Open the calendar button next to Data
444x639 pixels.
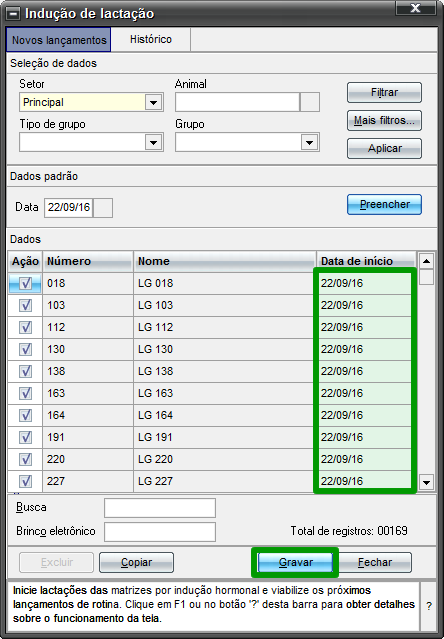tap(103, 207)
